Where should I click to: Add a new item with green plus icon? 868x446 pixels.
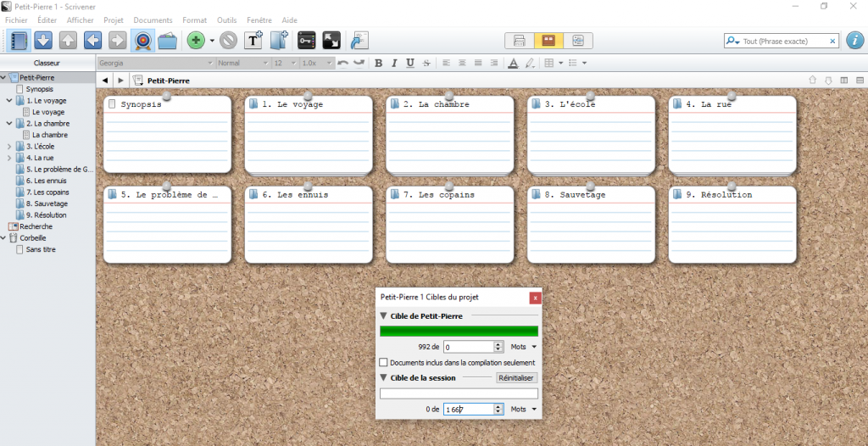(196, 41)
